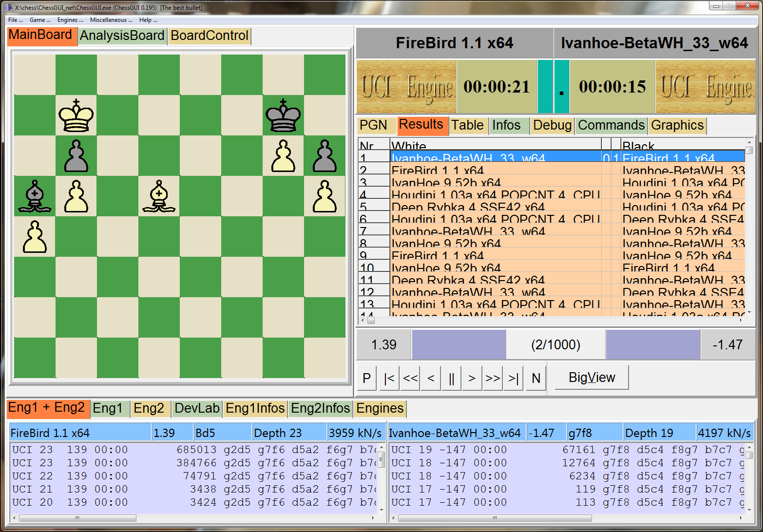The height and width of the screenshot is (532, 763).
Task: Click the results table horizontal scrollbar
Action: [x=552, y=320]
